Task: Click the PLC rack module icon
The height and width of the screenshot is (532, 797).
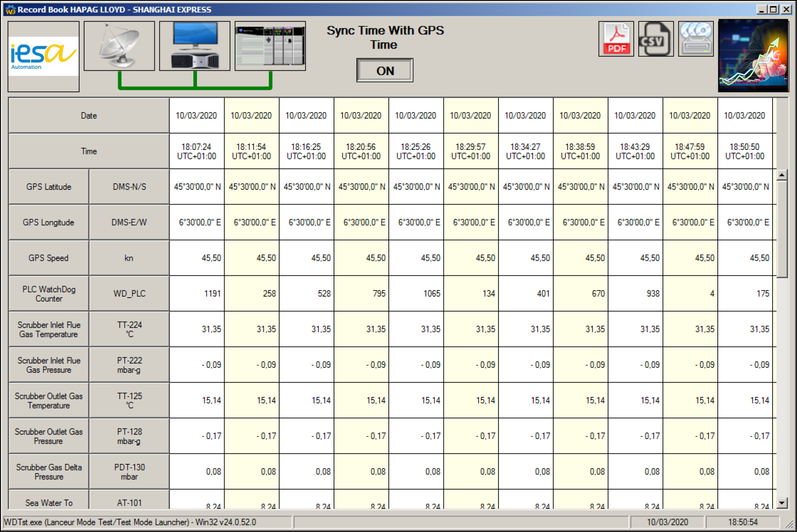Action: [x=270, y=46]
